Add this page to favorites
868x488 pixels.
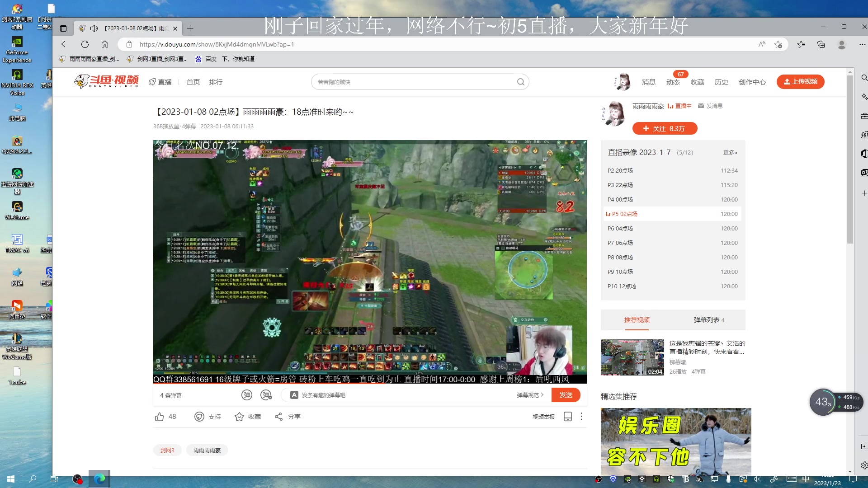778,44
